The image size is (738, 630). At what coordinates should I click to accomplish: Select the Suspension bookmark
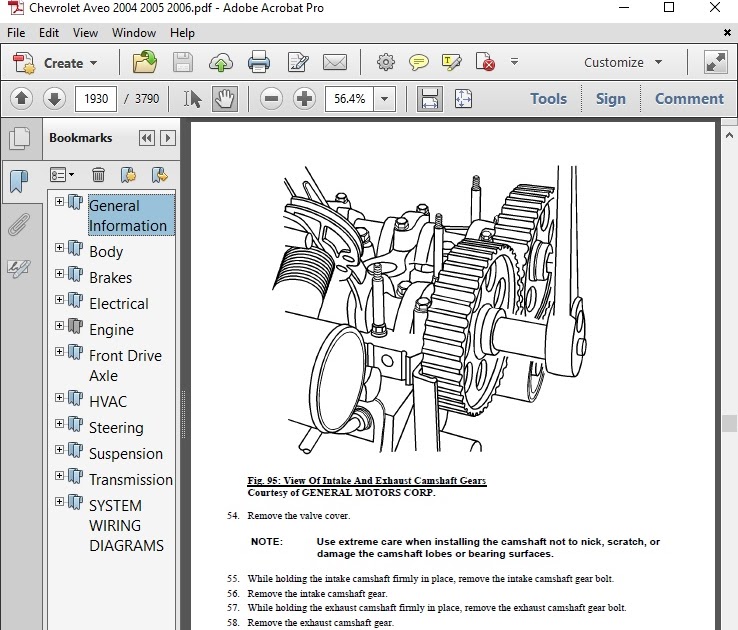point(126,454)
